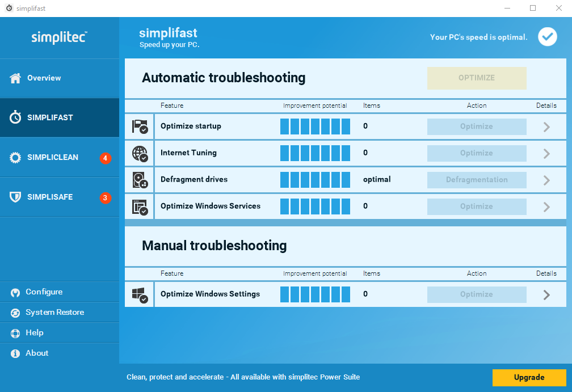Viewport: 572px width, 392px height.
Task: Open the About entry
Action: click(x=60, y=353)
